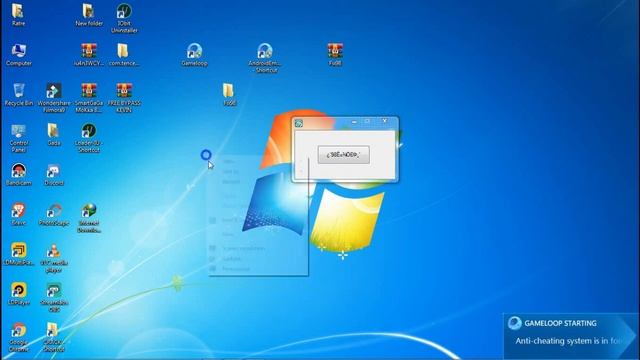Screen dimensions: 640x360
Task: Open the Recycle Bin
Action: [19, 95]
